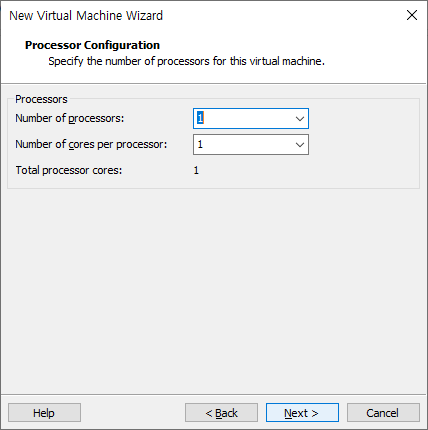Go back with the < Back button
The image size is (428, 430).
point(221,413)
